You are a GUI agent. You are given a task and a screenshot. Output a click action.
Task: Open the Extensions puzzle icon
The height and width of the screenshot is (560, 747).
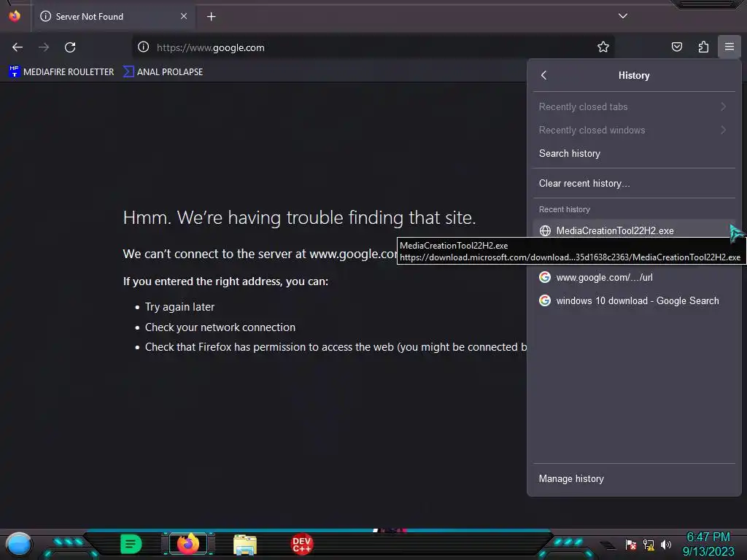pyautogui.click(x=703, y=47)
